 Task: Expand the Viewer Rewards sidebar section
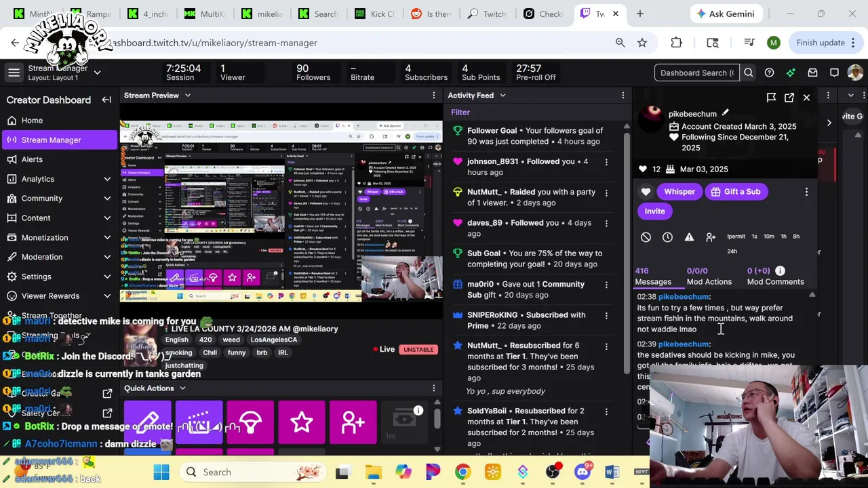click(x=107, y=296)
